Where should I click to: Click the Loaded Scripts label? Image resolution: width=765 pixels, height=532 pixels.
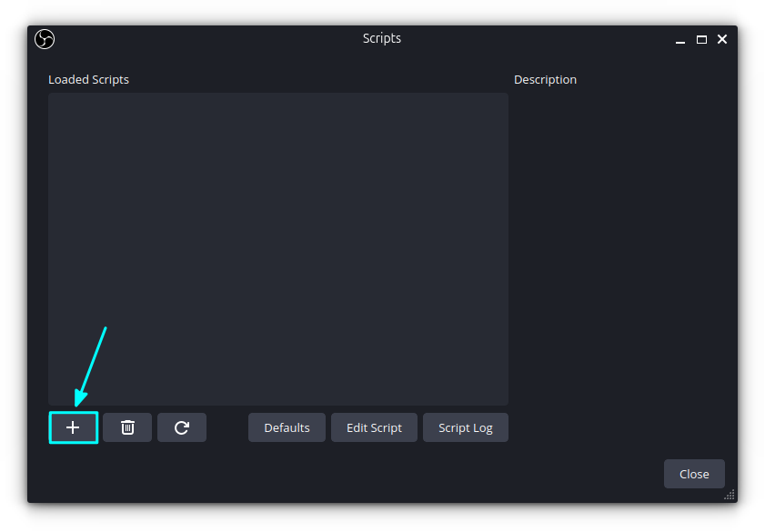(88, 79)
